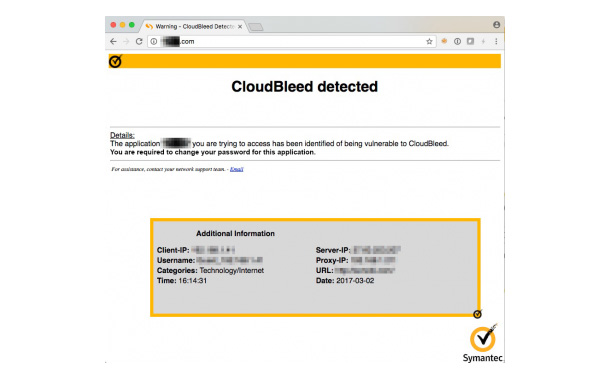This screenshot has width=610, height=380.
Task: Click the change your password bold sentence
Action: coord(213,152)
